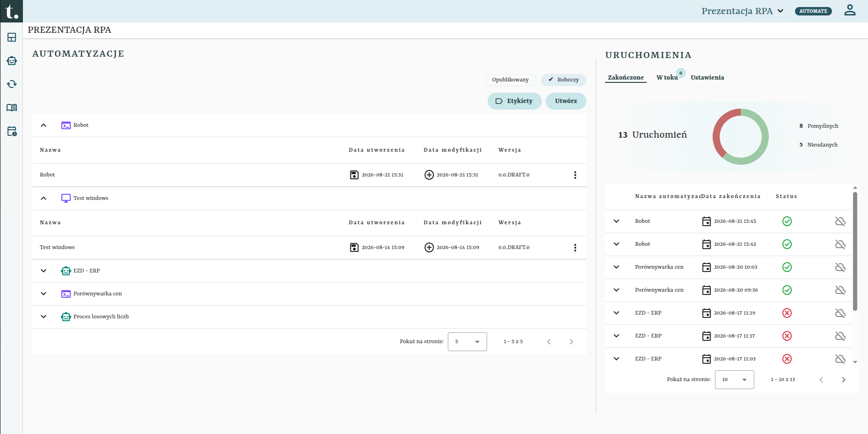Open the Ustawienia tab

click(x=707, y=78)
